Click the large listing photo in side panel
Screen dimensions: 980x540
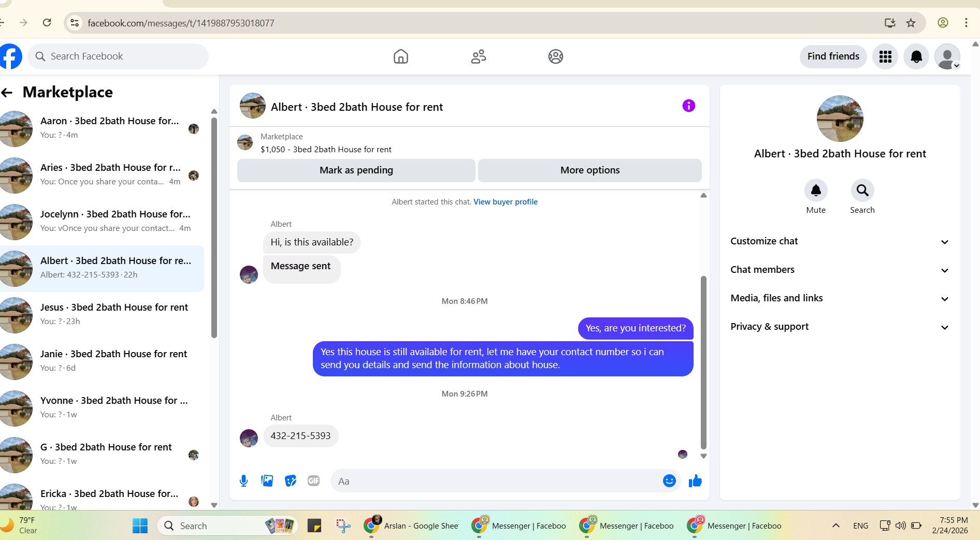pyautogui.click(x=840, y=119)
